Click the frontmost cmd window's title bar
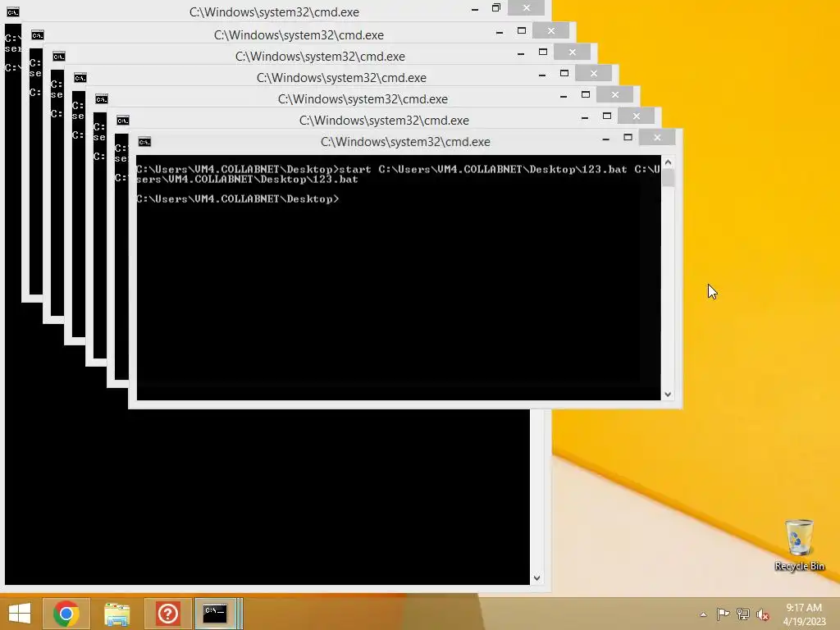840x630 pixels. tap(405, 142)
